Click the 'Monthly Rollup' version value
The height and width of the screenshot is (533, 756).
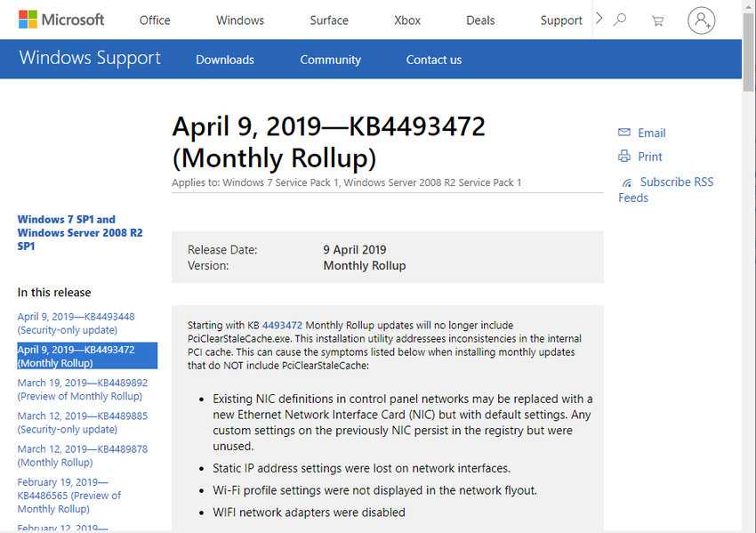pyautogui.click(x=365, y=266)
